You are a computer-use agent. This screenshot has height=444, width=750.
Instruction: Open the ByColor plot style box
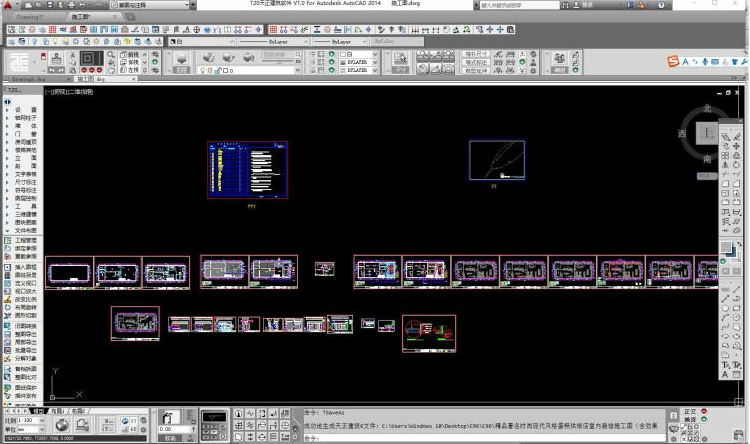click(397, 42)
